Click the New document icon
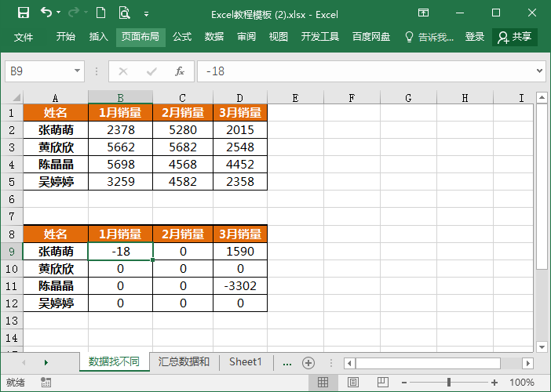Viewport: 551px width, 392px height. pos(100,13)
